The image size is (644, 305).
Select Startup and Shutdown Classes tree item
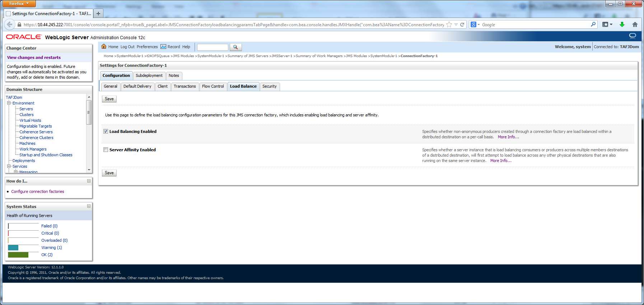(46, 155)
